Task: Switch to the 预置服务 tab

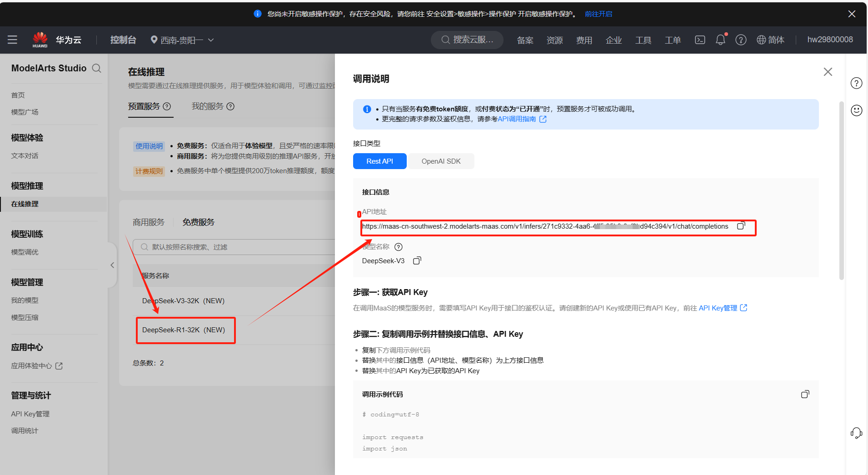Action: click(x=144, y=106)
